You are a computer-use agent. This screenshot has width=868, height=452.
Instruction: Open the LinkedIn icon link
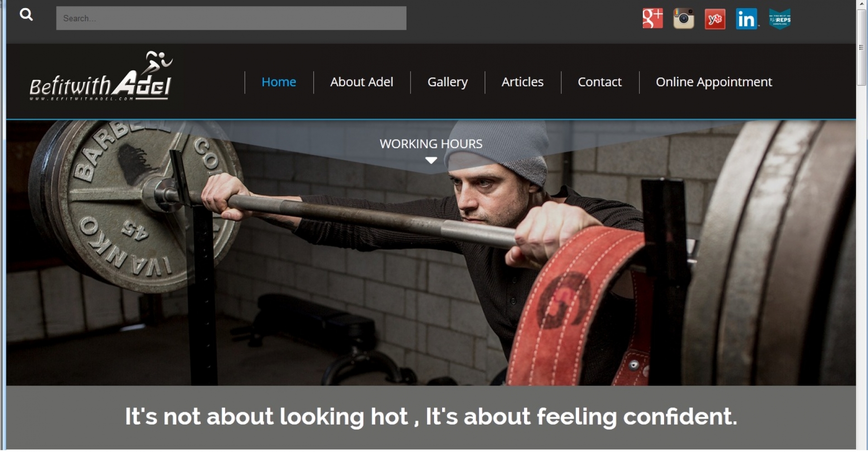[x=746, y=19]
